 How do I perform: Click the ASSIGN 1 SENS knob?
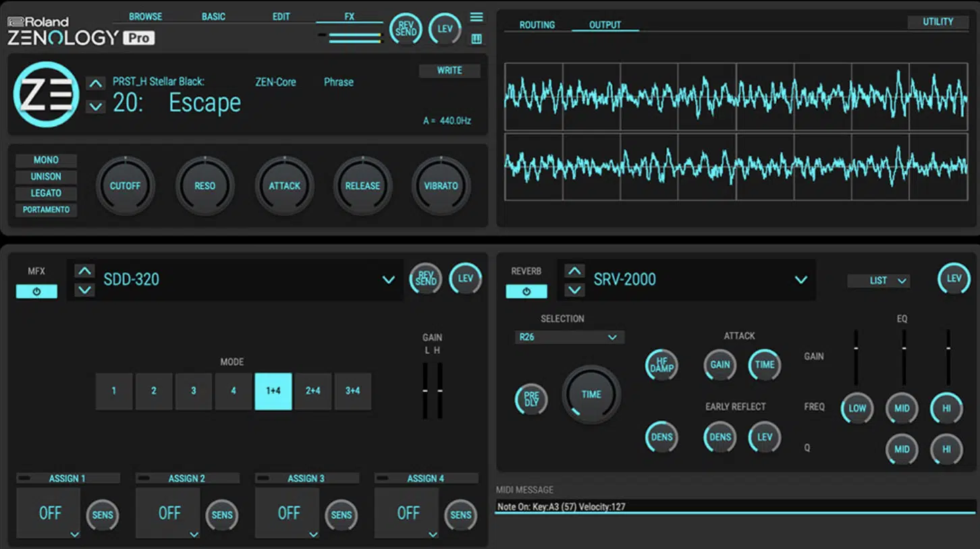tap(103, 515)
